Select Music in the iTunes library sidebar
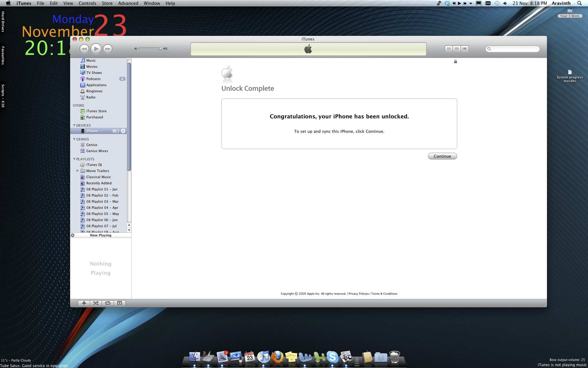 tap(91, 60)
